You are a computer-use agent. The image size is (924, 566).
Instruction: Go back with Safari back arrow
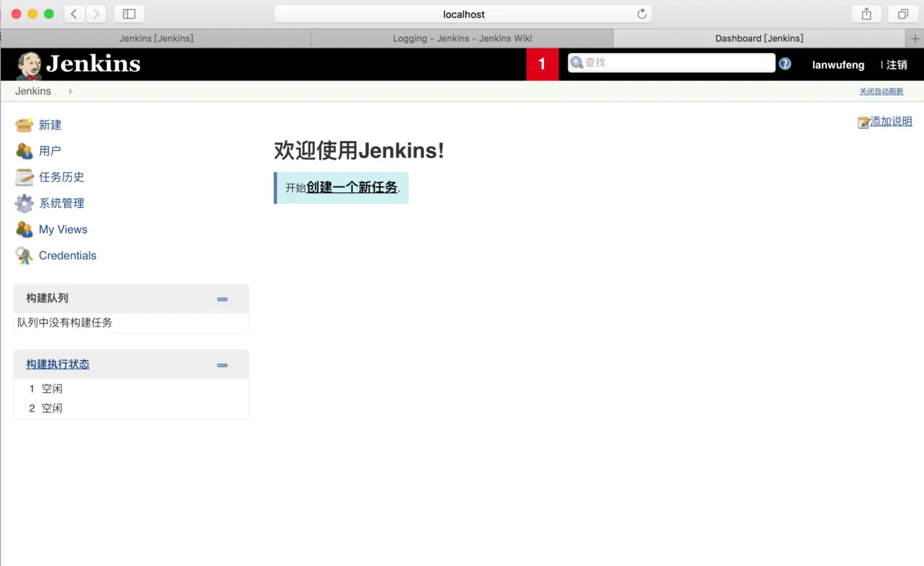[x=75, y=13]
